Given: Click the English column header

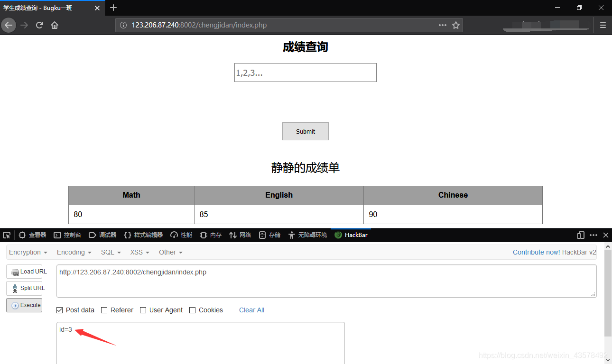Looking at the screenshot, I should [x=279, y=195].
